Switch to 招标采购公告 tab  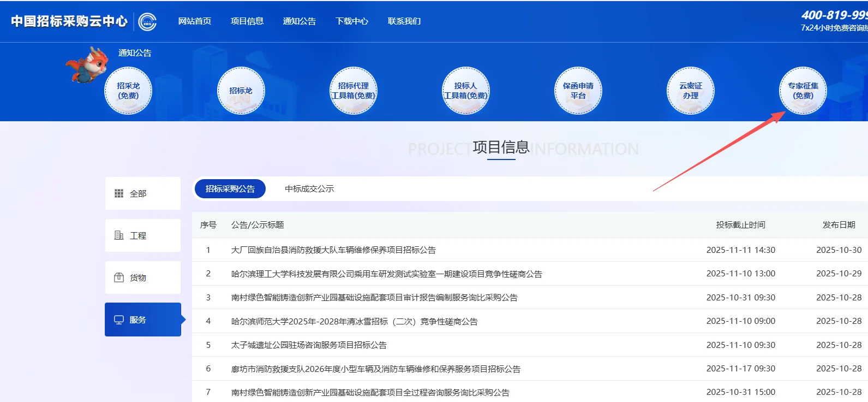click(230, 188)
